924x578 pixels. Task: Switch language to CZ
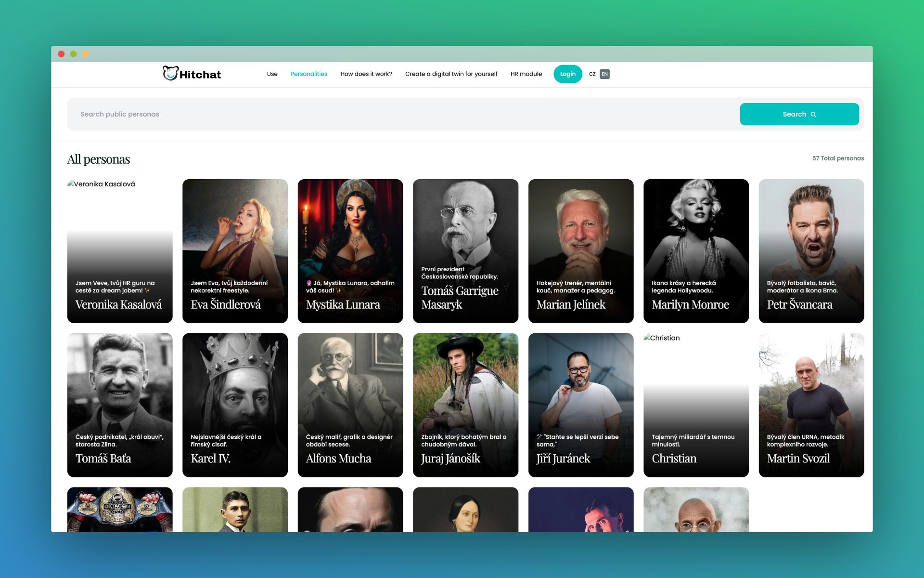(x=592, y=74)
